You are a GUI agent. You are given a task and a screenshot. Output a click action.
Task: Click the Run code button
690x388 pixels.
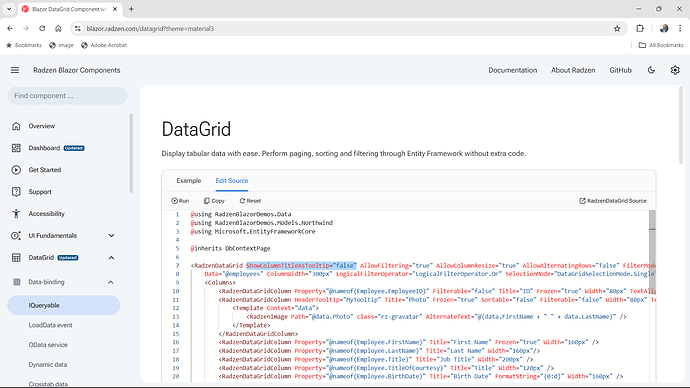[180, 201]
